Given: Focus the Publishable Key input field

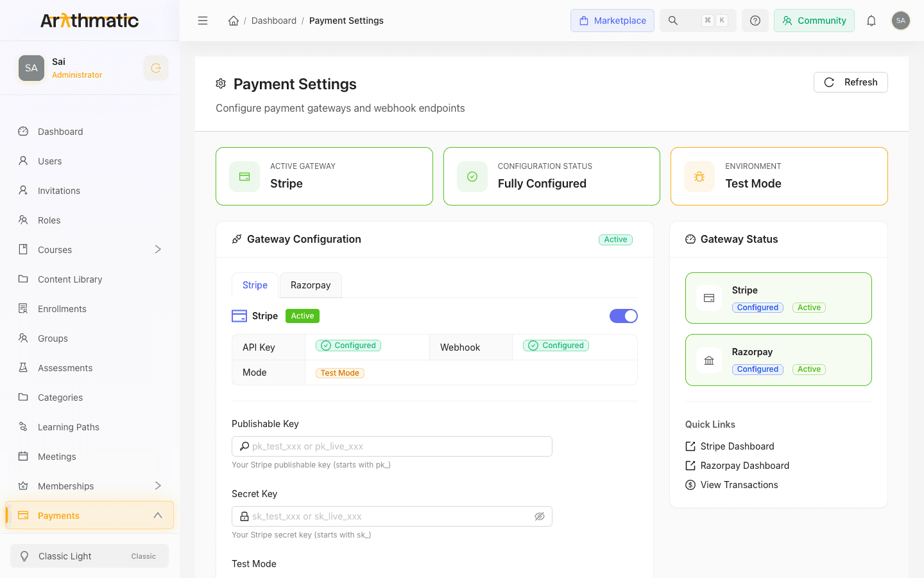Looking at the screenshot, I should click(x=391, y=446).
